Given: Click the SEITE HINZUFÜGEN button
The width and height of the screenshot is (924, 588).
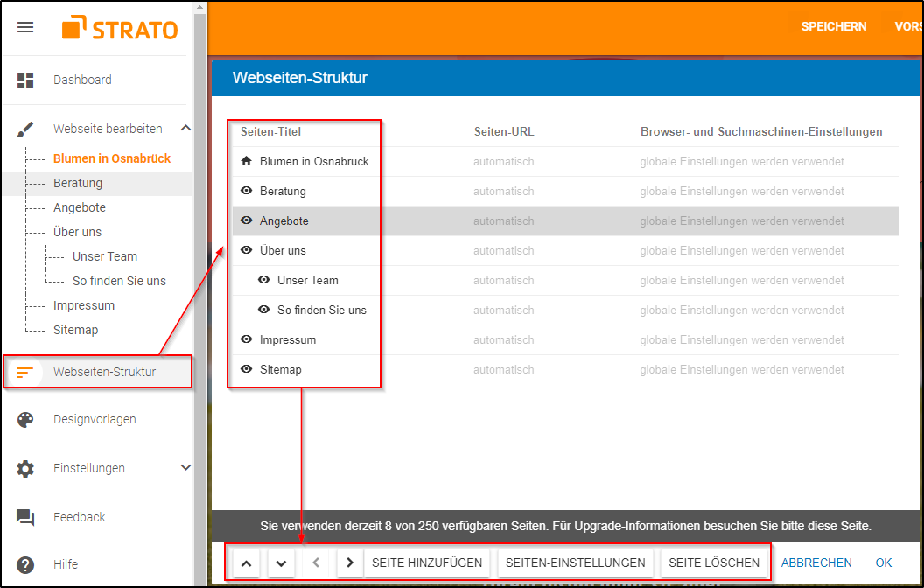Looking at the screenshot, I should tap(427, 563).
